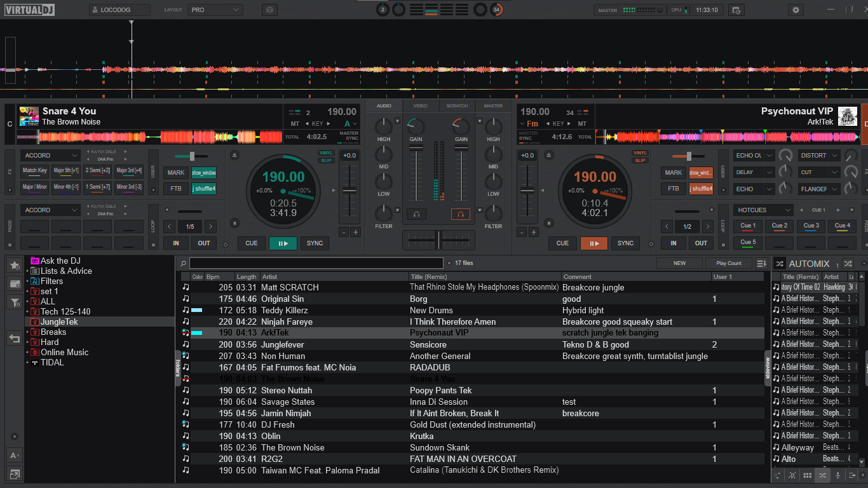Image resolution: width=868 pixels, height=488 pixels.
Task: Toggle VINYL mode on the left deck
Action: (x=326, y=152)
